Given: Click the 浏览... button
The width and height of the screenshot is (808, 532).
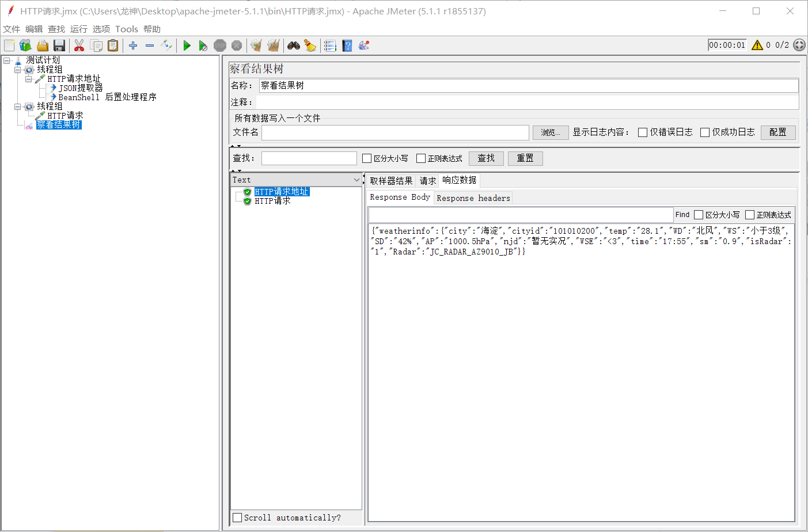Looking at the screenshot, I should point(551,132).
